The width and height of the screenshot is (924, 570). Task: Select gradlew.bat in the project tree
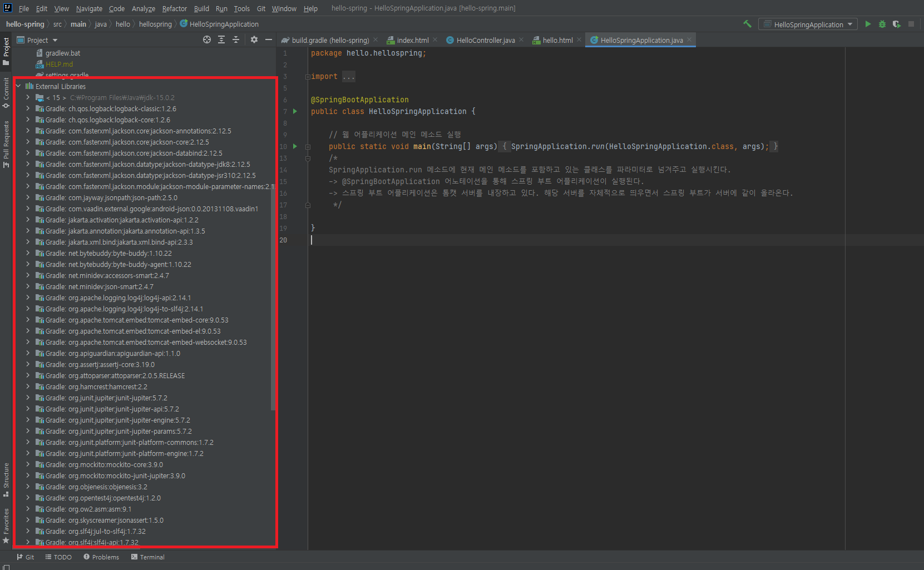point(62,53)
